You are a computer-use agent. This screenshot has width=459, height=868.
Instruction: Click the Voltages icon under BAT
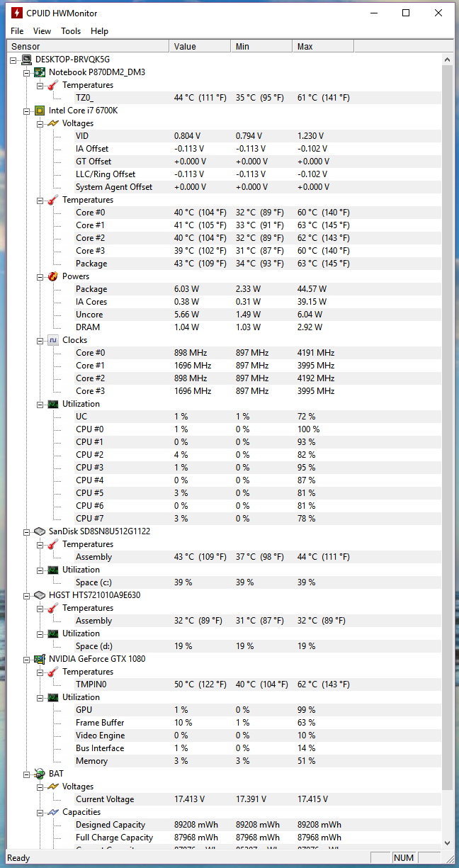click(x=54, y=787)
